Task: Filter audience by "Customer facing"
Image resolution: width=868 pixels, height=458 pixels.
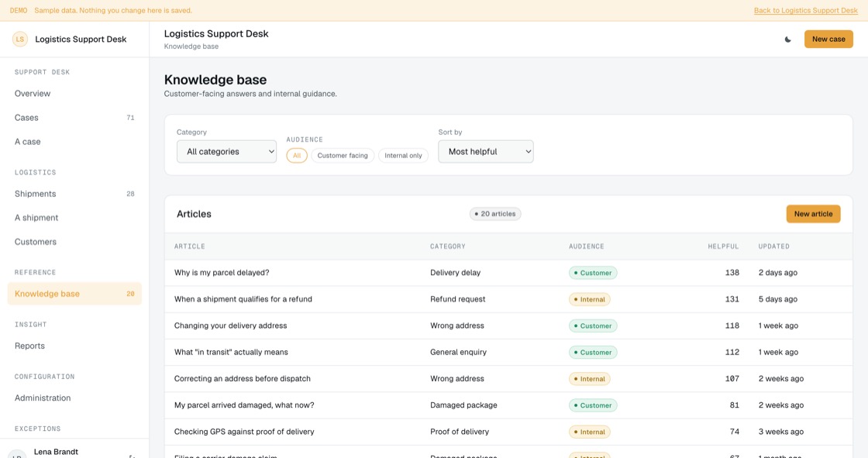Action: (x=343, y=156)
